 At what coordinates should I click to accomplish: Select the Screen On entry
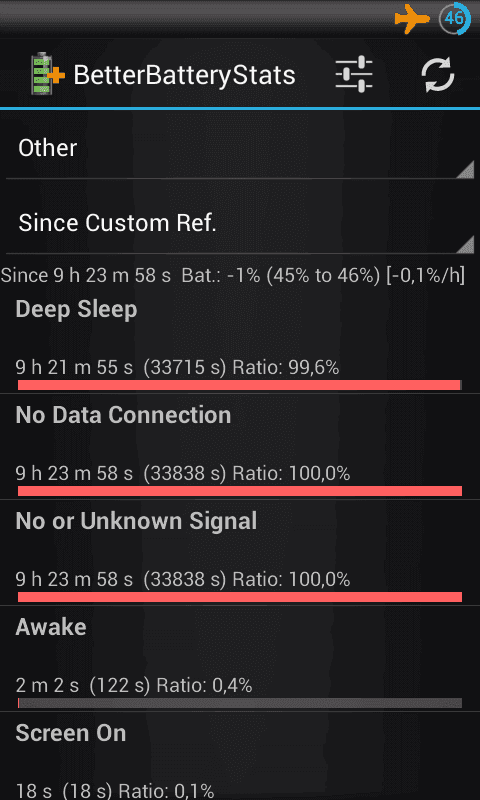coord(240,757)
